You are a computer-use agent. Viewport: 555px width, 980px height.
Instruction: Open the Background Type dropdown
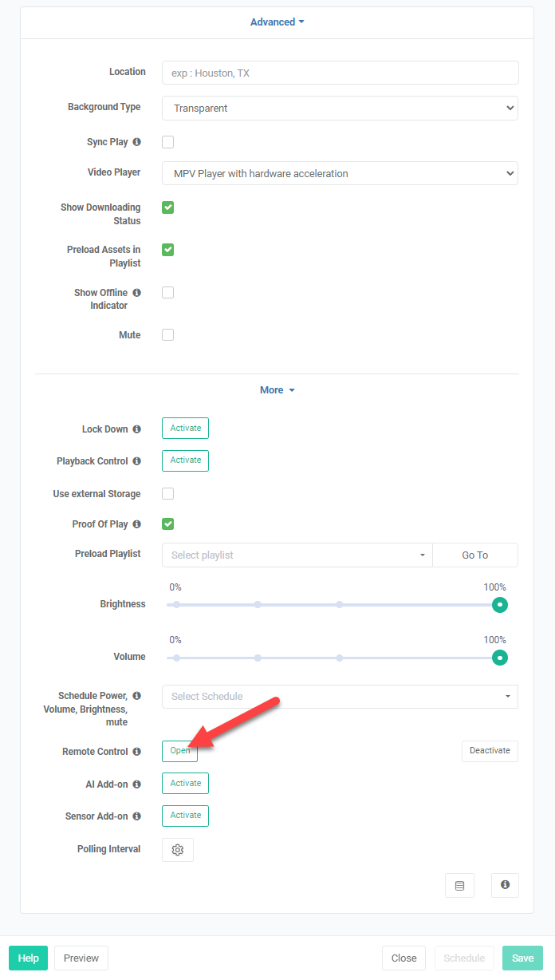(340, 108)
